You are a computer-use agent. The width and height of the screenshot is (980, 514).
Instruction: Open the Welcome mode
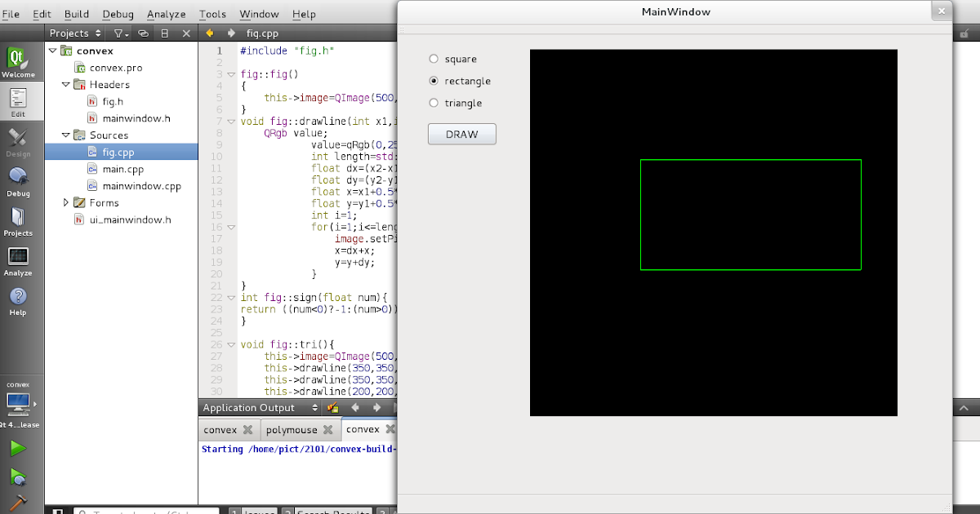coord(19,59)
